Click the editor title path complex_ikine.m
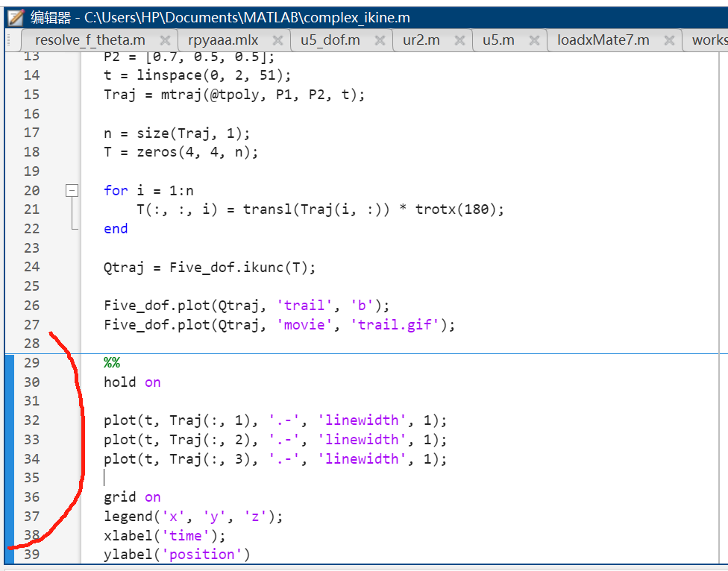The height and width of the screenshot is (571, 728). click(x=247, y=18)
